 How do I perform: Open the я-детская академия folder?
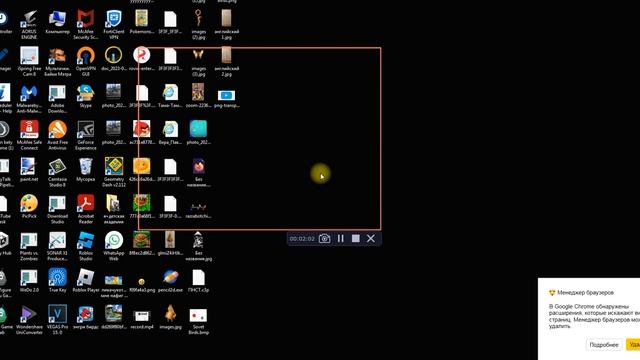114,209
